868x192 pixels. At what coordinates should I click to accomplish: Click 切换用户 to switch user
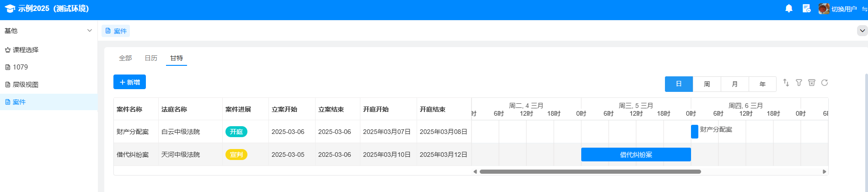[844, 9]
